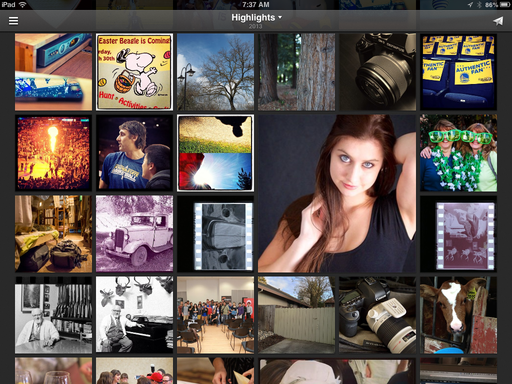Tap the 2013 subtitle text

255,26
